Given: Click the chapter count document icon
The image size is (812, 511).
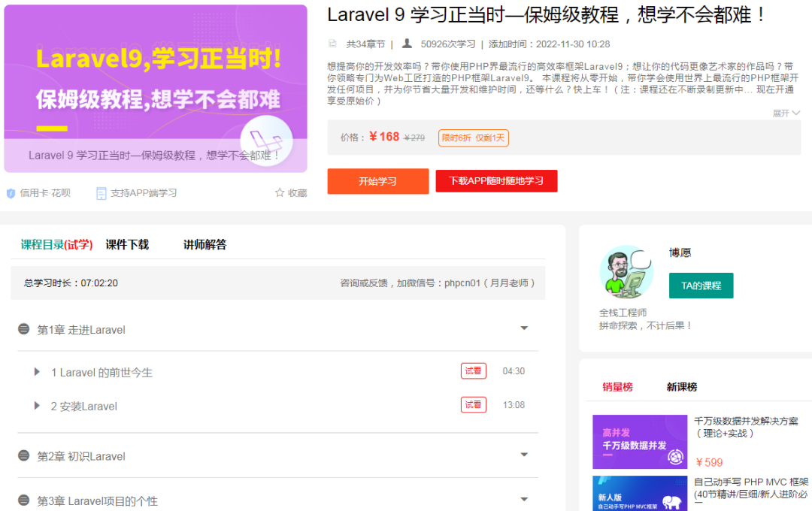Looking at the screenshot, I should point(333,44).
